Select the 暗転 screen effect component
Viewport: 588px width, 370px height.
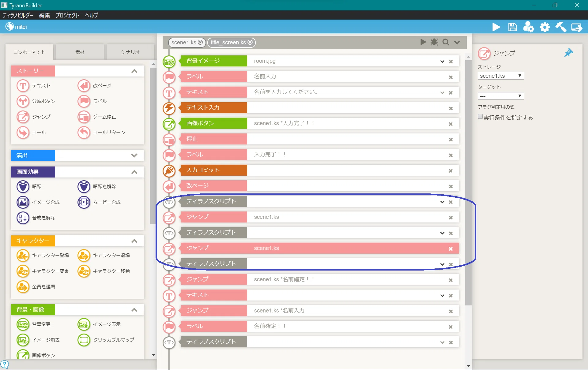(29, 187)
